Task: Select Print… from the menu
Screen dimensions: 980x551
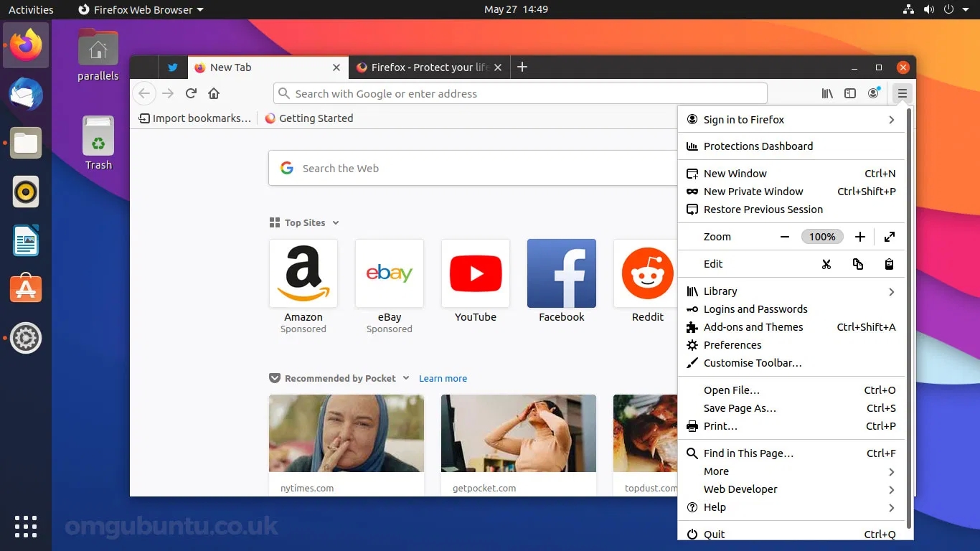Action: [x=791, y=426]
